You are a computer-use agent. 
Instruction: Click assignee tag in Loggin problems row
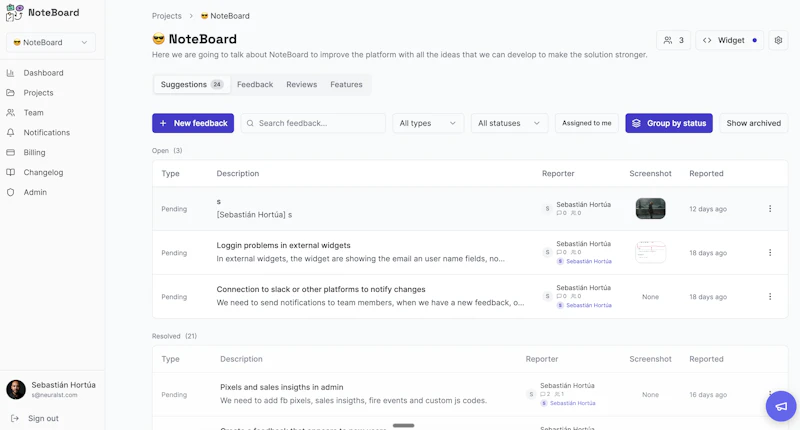584,261
